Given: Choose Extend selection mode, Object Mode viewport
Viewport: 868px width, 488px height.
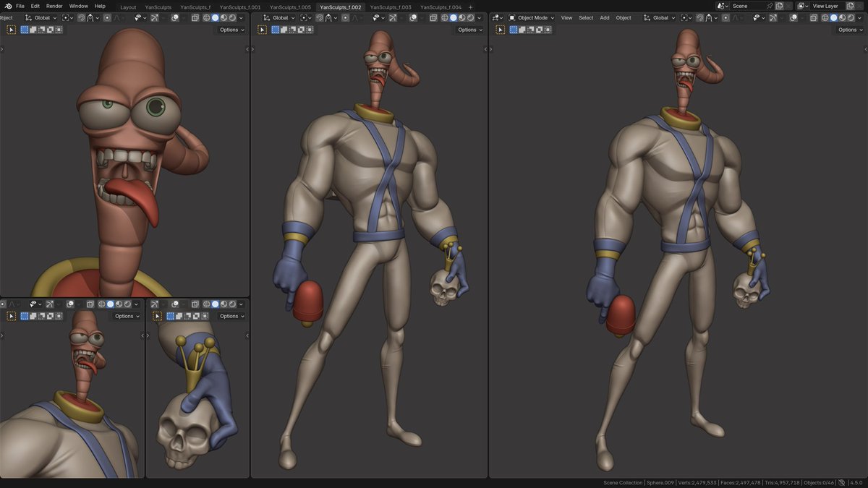Looking at the screenshot, I should click(x=522, y=30).
